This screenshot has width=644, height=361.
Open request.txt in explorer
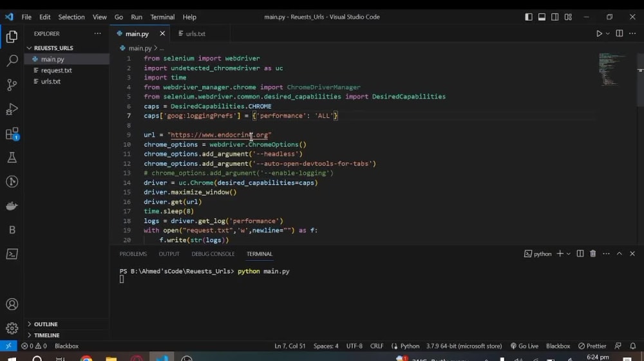[x=66, y=70]
